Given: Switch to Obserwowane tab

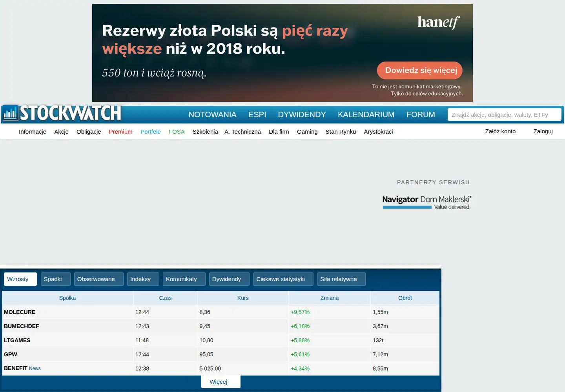Looking at the screenshot, I should click(x=98, y=279).
